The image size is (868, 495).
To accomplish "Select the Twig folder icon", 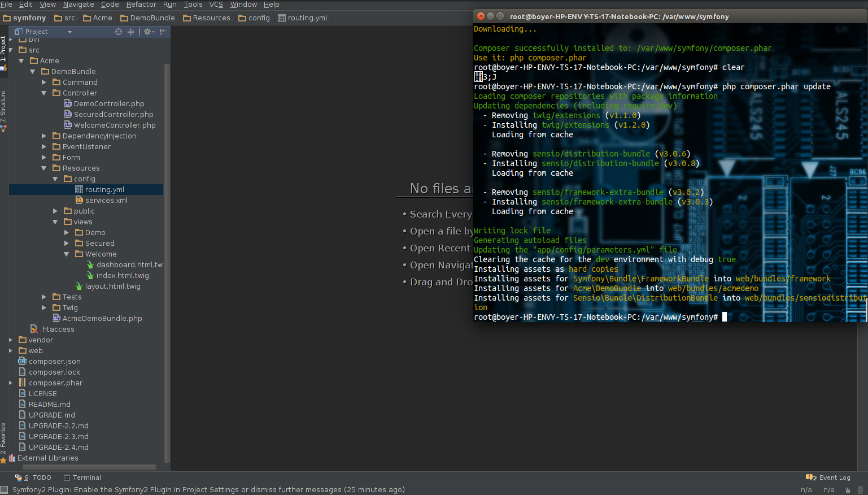I will (56, 308).
